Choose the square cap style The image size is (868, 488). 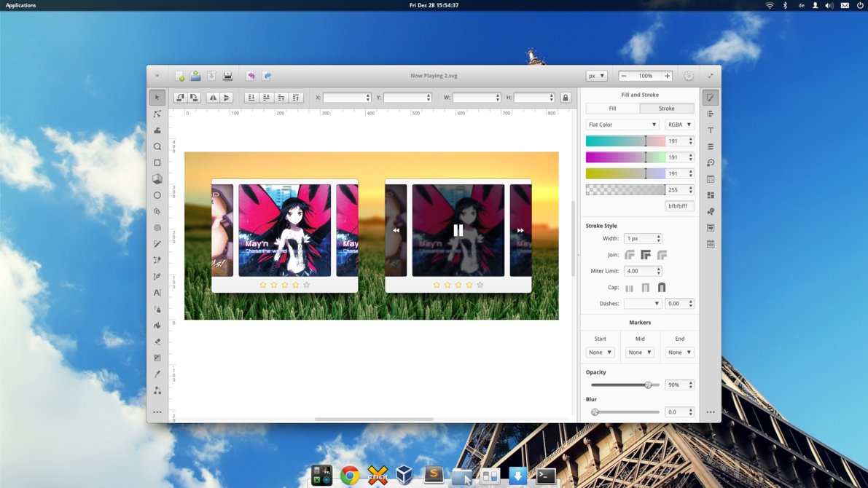tap(646, 288)
